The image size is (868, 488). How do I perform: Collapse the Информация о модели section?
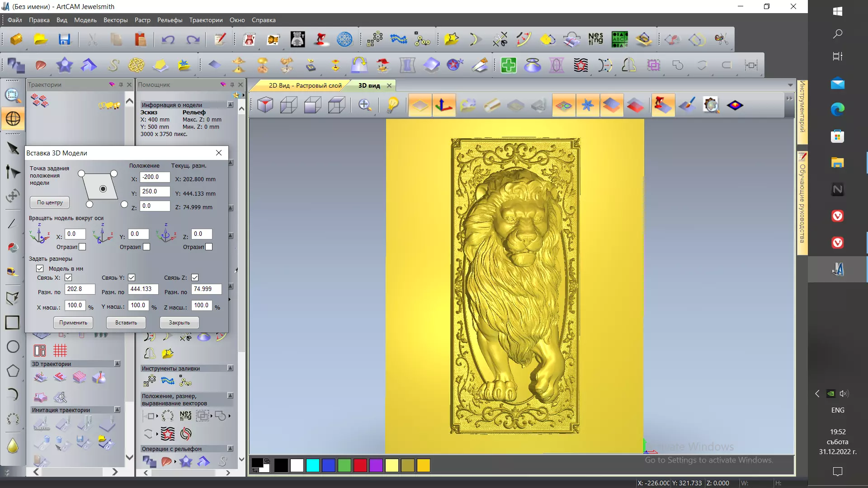coord(230,105)
